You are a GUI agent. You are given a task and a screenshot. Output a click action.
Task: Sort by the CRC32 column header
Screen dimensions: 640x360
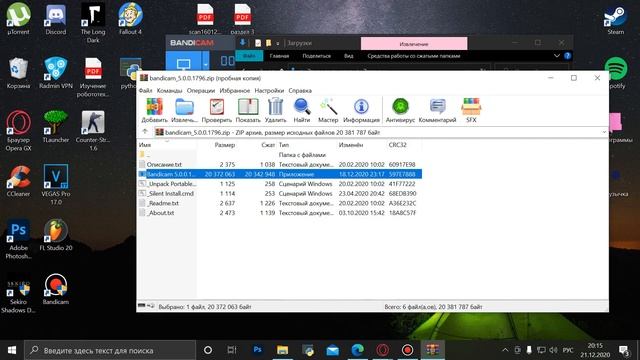pos(398,145)
